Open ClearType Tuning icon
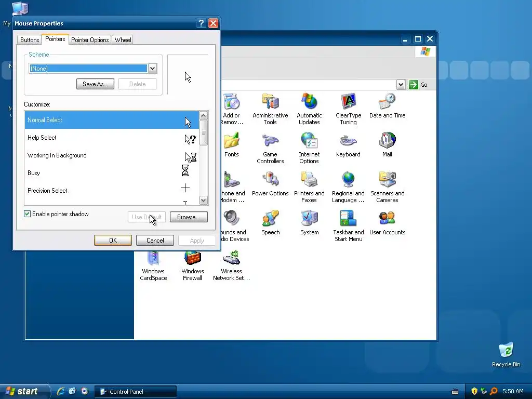This screenshot has height=399, width=532. click(x=348, y=109)
